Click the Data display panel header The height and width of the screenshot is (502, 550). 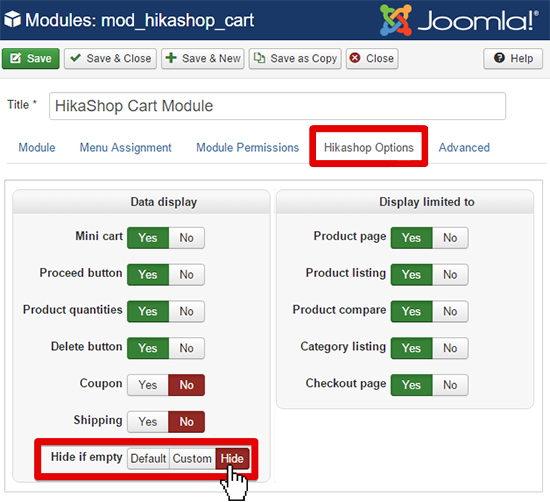(141, 202)
